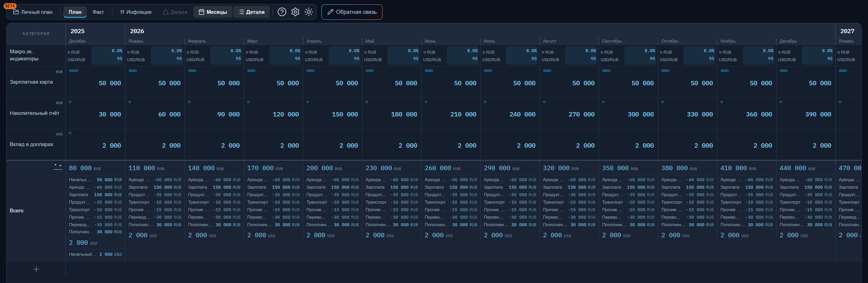868x283 pixels.
Task: Click the Октябрь month header
Action: [670, 41]
